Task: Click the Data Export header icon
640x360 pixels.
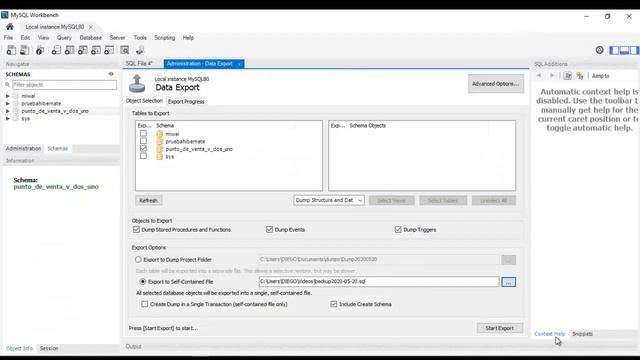Action: pyautogui.click(x=137, y=84)
